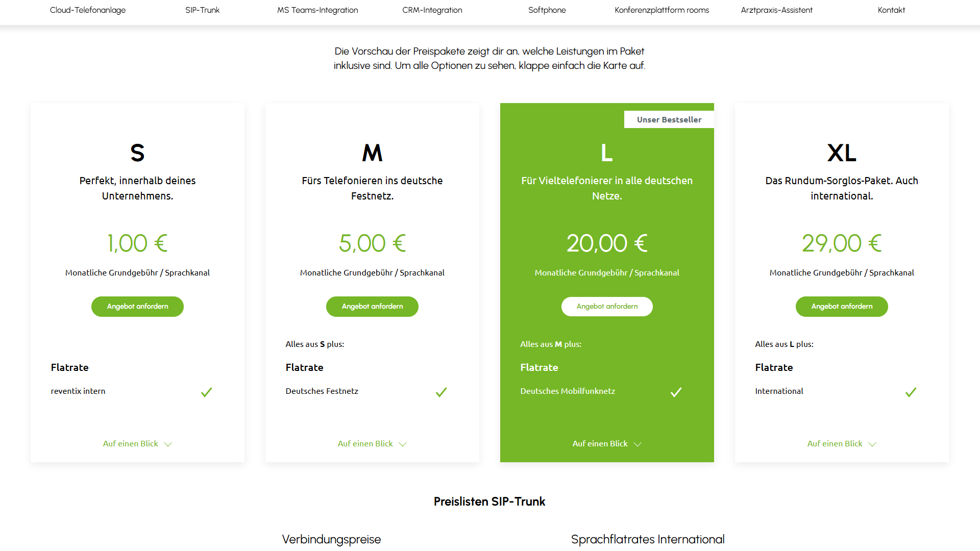
Task: Go to MS Teams-Integration page
Action: click(317, 10)
